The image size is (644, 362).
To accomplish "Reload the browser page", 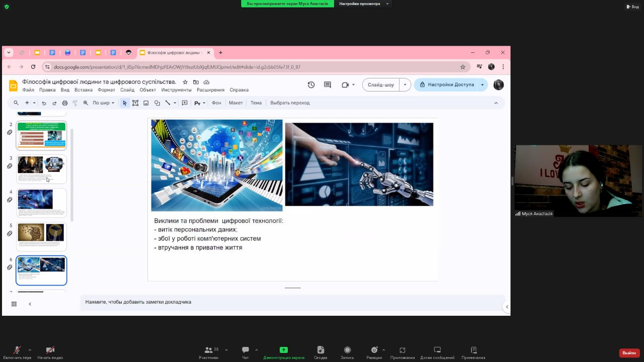I will [x=33, y=67].
